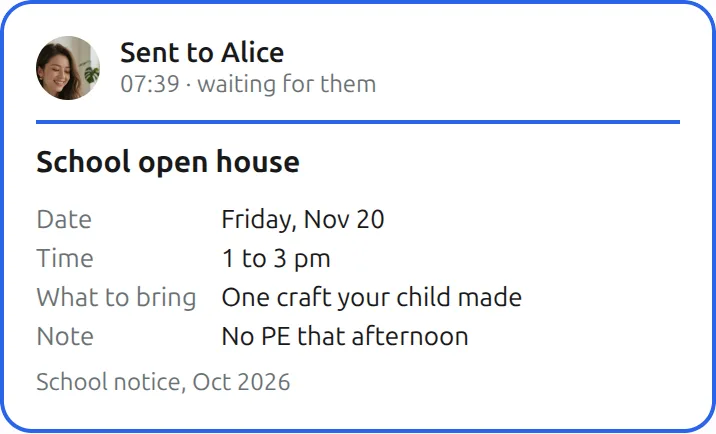Click the blue divider line under header
The image size is (716, 434).
click(x=358, y=122)
